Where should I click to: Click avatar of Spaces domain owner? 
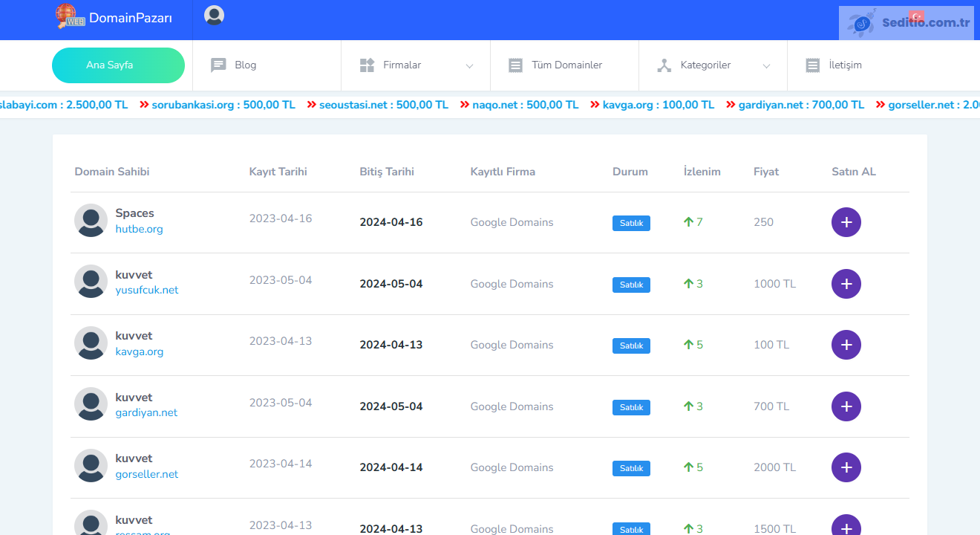click(x=91, y=221)
